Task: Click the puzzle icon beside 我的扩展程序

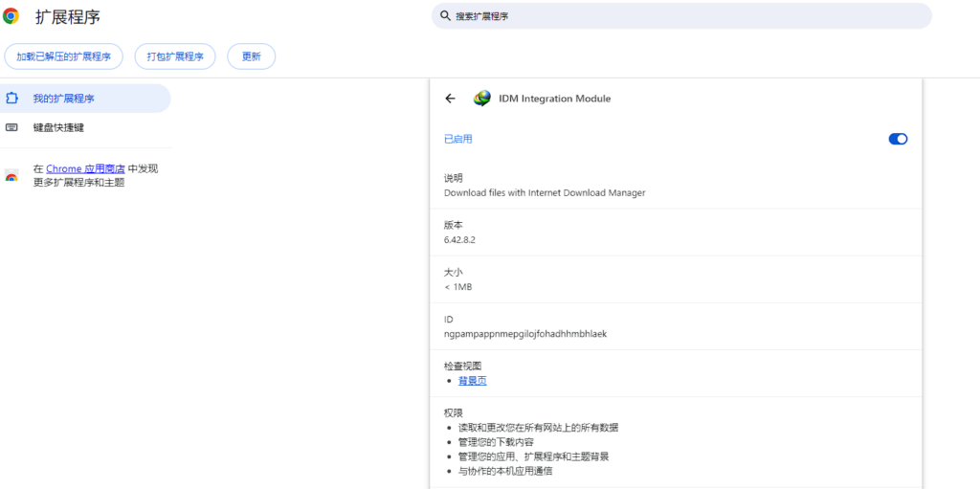Action: click(x=11, y=99)
